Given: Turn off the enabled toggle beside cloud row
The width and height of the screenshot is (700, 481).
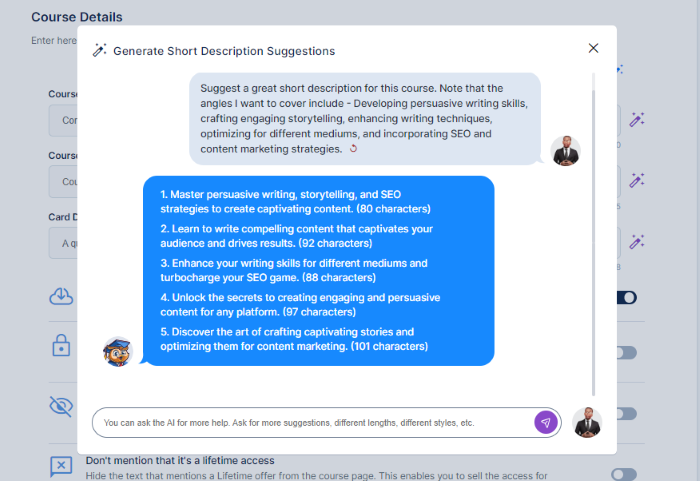Looking at the screenshot, I should point(627,297).
